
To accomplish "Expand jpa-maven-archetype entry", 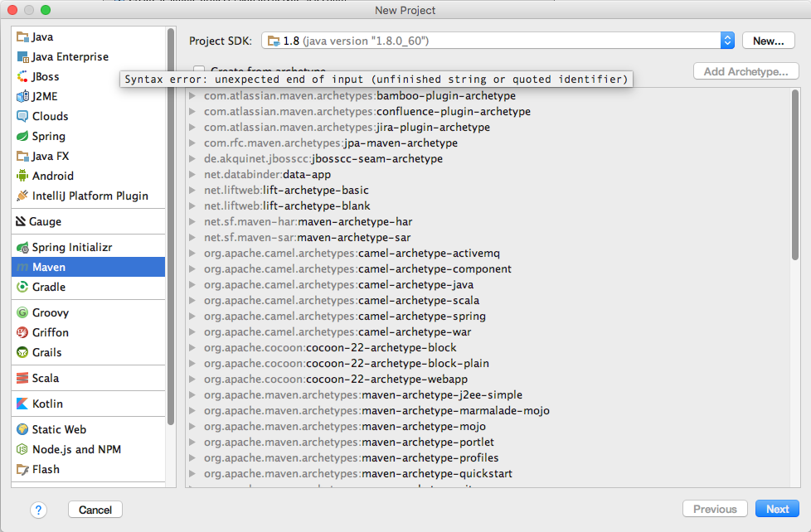I will [192, 143].
